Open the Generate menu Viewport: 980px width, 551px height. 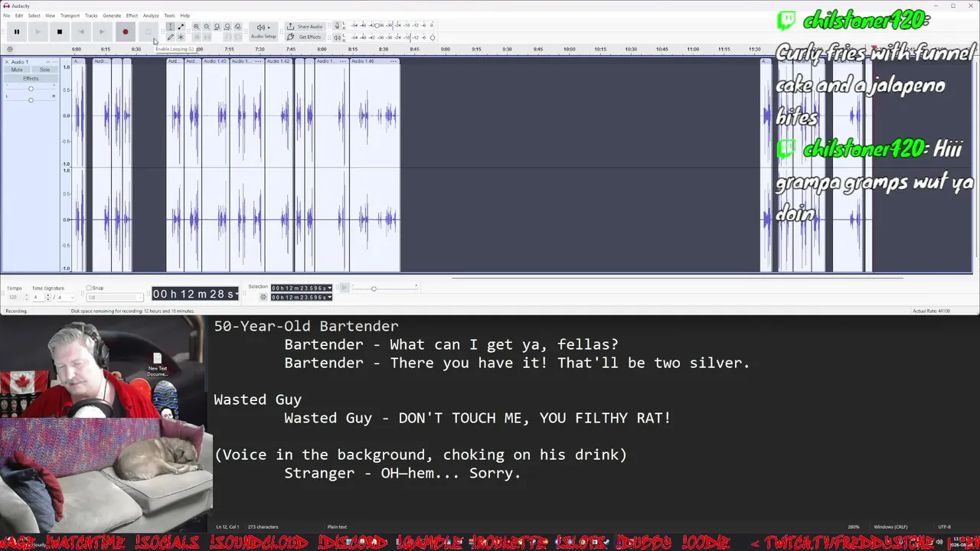pyautogui.click(x=112, y=15)
